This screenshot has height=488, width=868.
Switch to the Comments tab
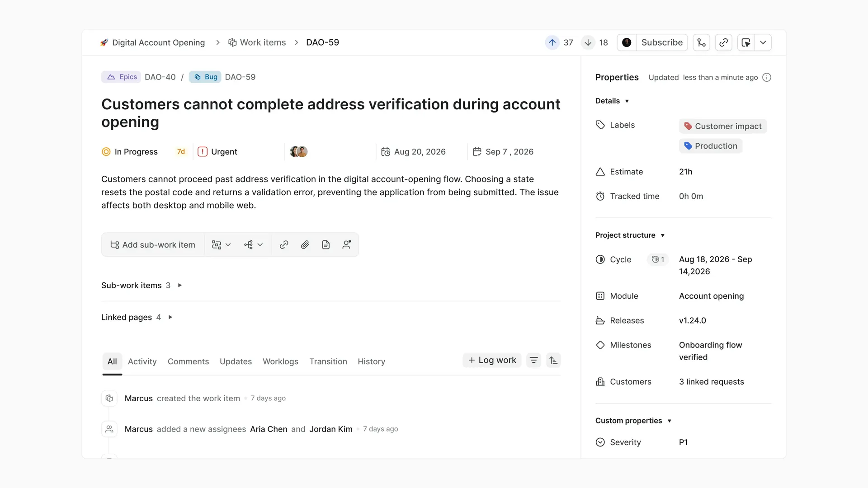(x=188, y=361)
